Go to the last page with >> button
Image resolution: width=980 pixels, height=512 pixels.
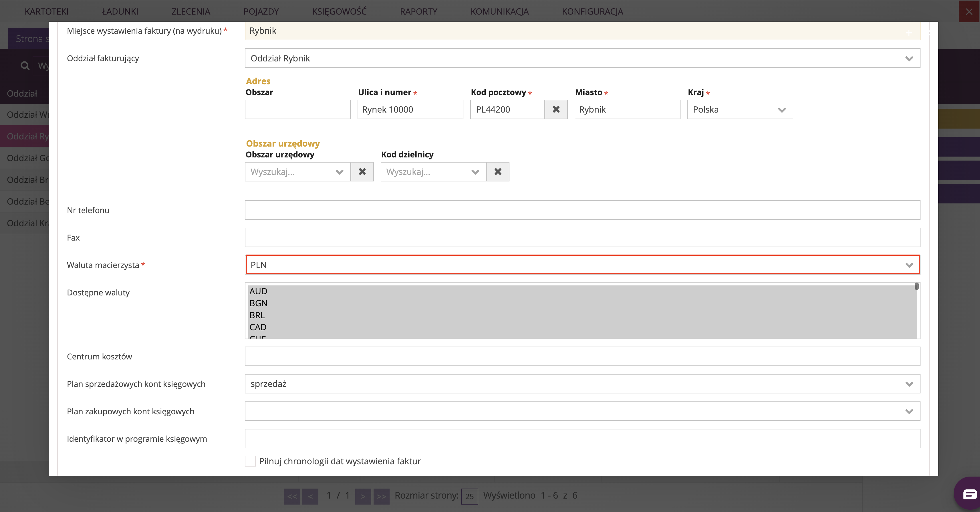[x=381, y=496]
